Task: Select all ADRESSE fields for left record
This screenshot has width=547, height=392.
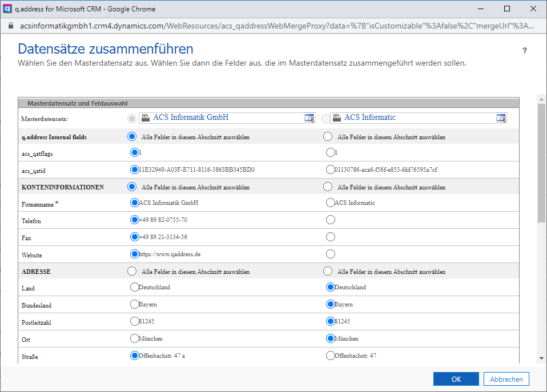Action: pos(132,271)
